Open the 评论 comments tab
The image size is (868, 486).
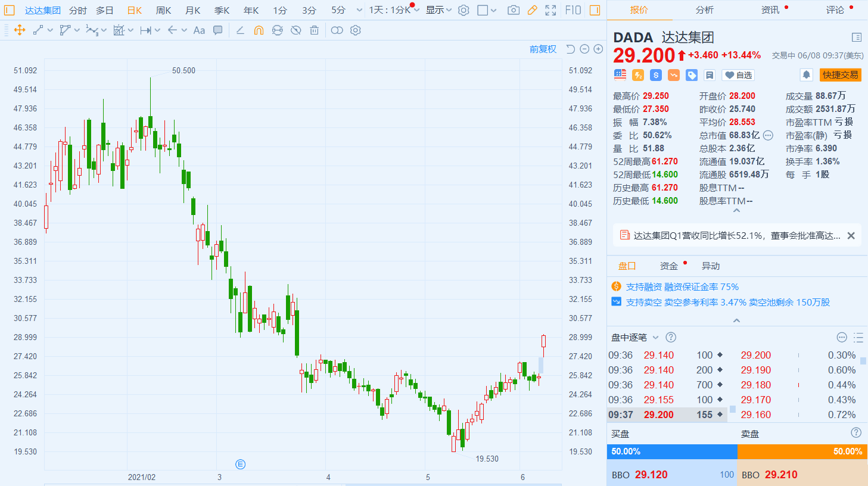coord(835,10)
